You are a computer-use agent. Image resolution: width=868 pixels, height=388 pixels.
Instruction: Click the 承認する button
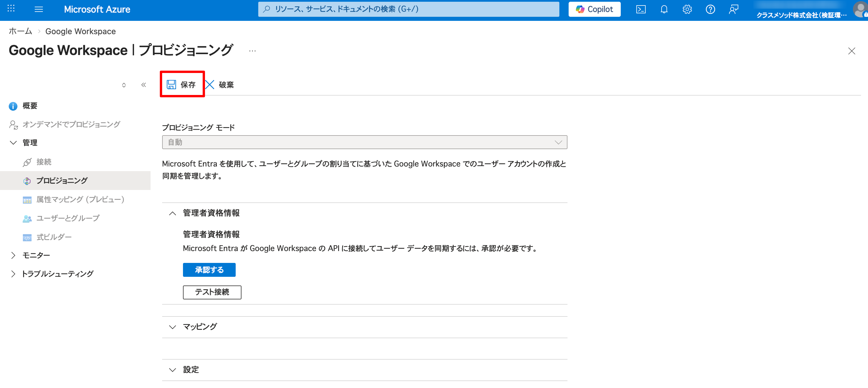click(209, 270)
